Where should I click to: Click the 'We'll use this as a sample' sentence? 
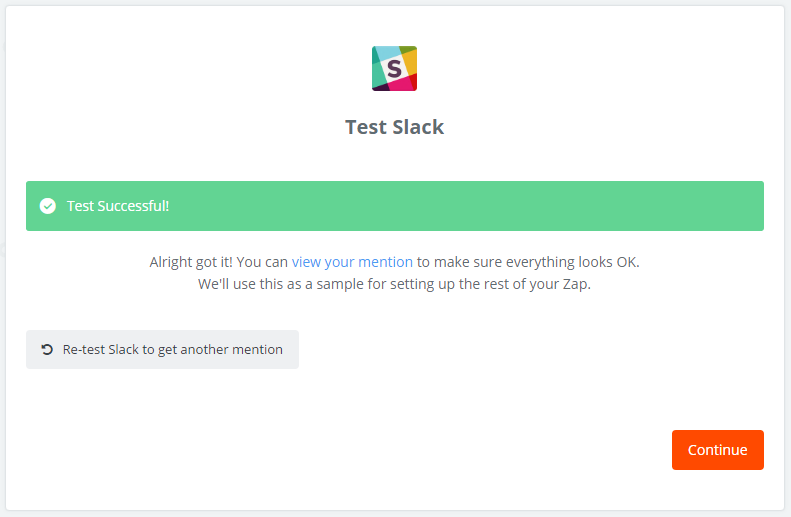point(394,284)
